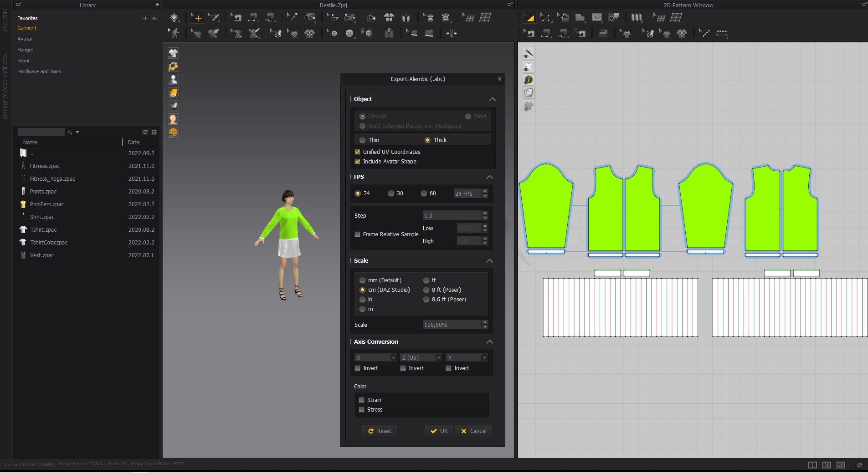868x473 pixels.
Task: Click the Cancel button
Action: tap(474, 431)
